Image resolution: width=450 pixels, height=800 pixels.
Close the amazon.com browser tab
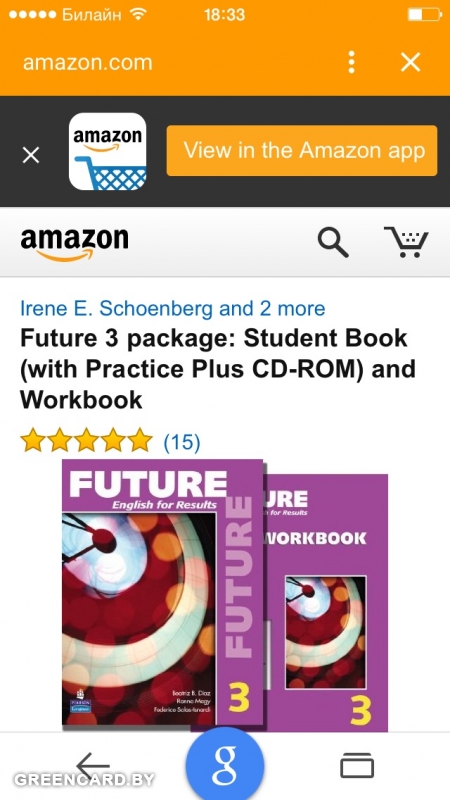point(410,62)
